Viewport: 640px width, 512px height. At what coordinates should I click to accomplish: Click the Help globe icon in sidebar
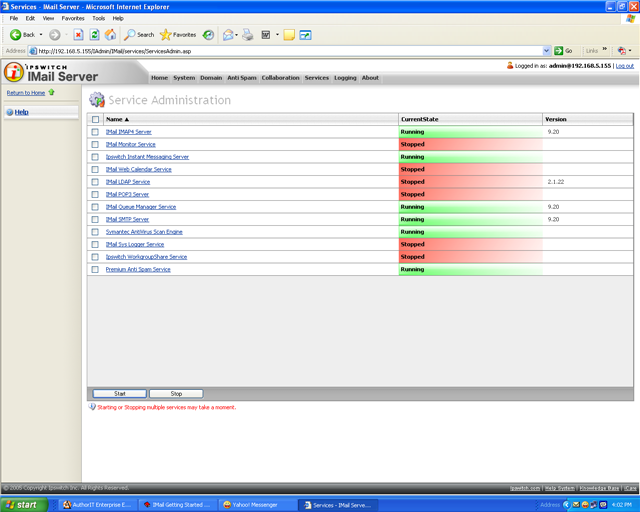coord(10,112)
